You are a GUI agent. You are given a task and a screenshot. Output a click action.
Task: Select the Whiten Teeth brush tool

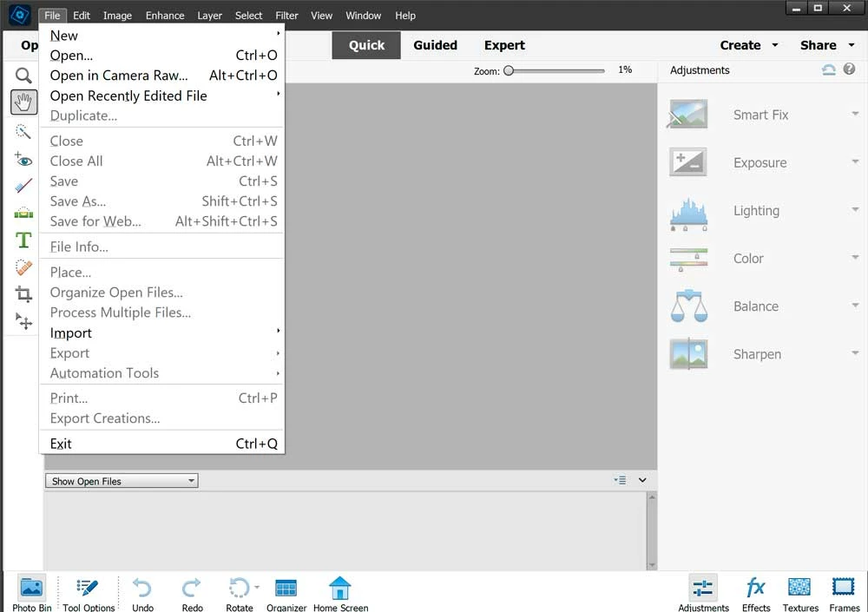(23, 186)
